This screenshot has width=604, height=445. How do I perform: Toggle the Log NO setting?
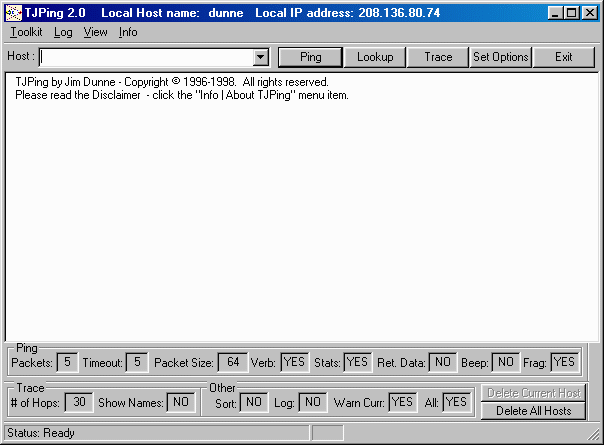click(x=313, y=402)
